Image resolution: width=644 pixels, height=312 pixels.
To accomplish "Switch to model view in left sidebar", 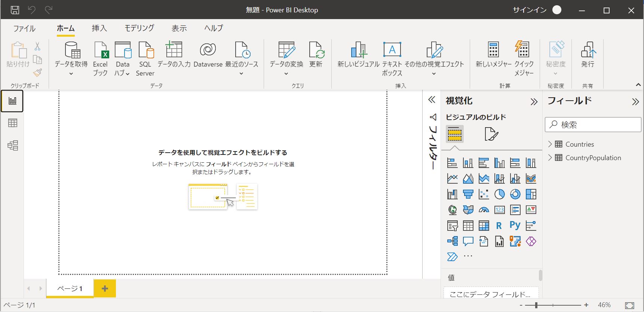I will pyautogui.click(x=12, y=146).
